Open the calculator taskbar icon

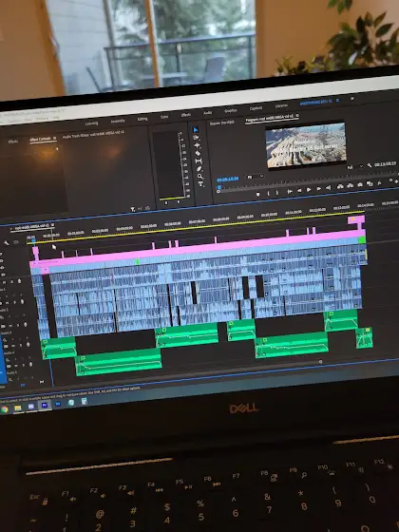point(84,401)
